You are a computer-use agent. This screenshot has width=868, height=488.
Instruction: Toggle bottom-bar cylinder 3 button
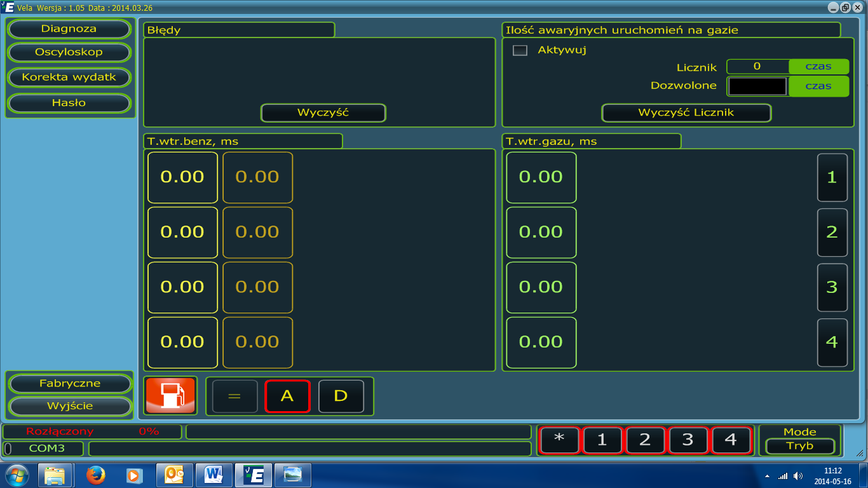[x=688, y=440]
